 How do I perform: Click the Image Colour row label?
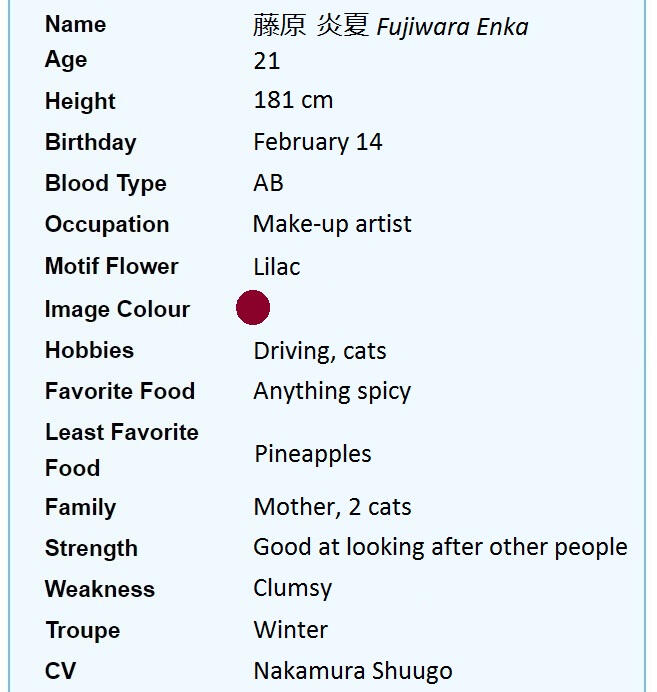(x=117, y=309)
